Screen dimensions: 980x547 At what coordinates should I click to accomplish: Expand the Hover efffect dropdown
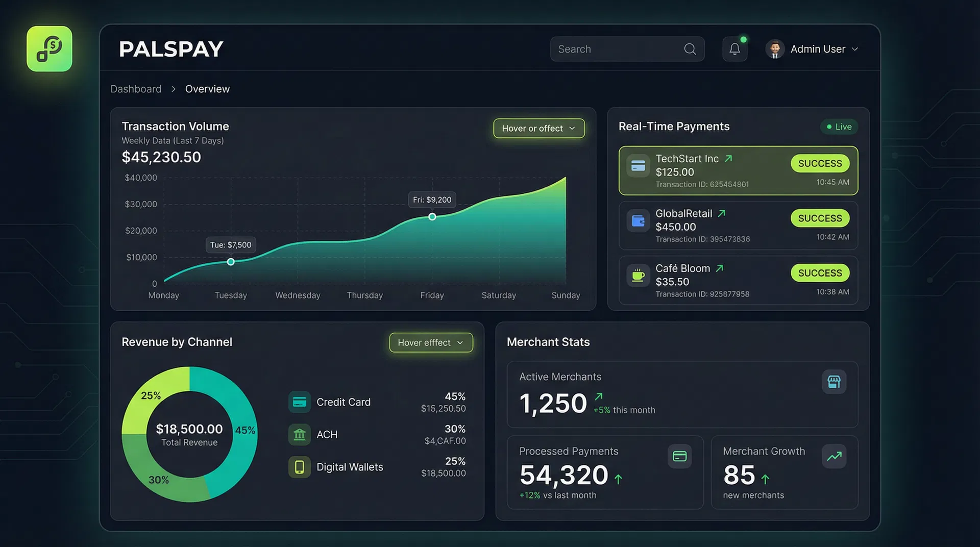tap(430, 342)
